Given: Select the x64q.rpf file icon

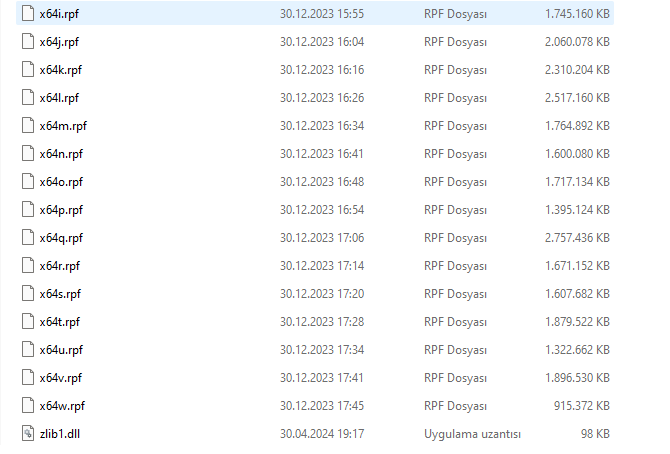Looking at the screenshot, I should tap(28, 238).
